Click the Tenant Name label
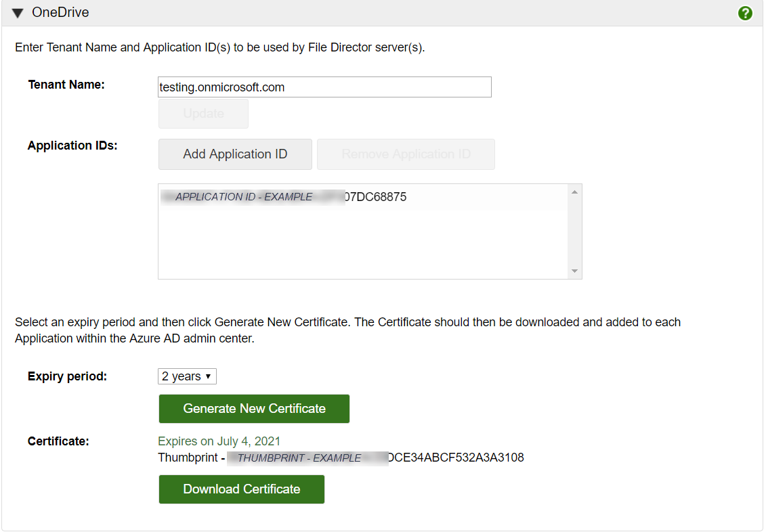The image size is (766, 532). tap(66, 85)
